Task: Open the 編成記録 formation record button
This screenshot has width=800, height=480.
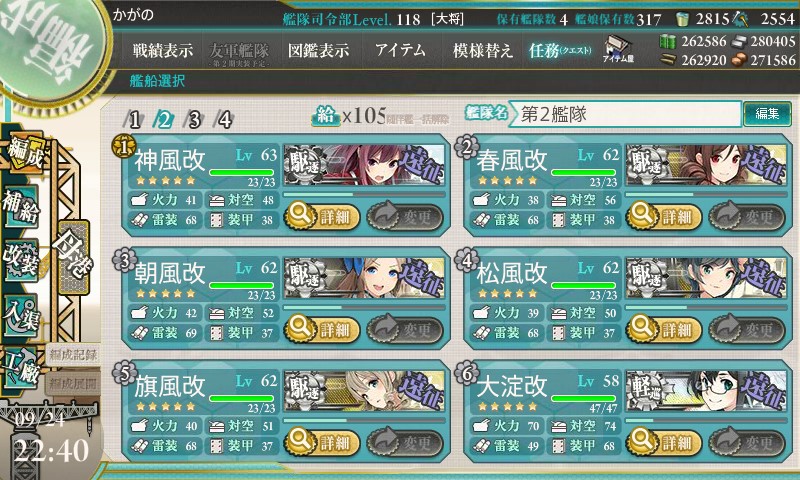Action: pos(72,355)
